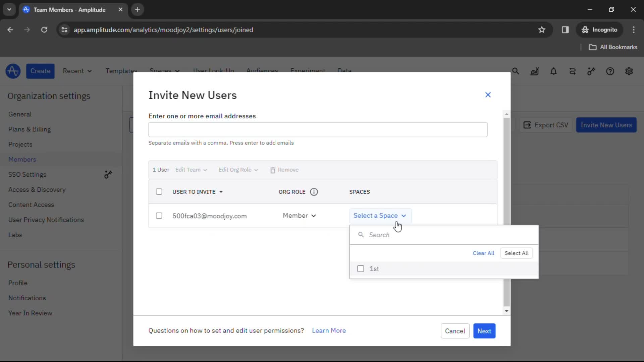Image resolution: width=644 pixels, height=362 pixels.
Task: Open the Members settings menu item
Action: click(x=22, y=160)
